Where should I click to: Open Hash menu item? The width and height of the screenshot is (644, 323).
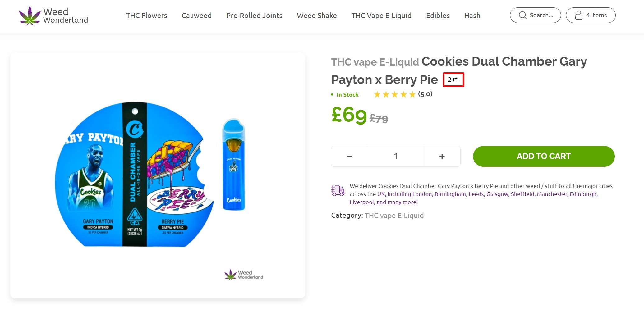[472, 16]
